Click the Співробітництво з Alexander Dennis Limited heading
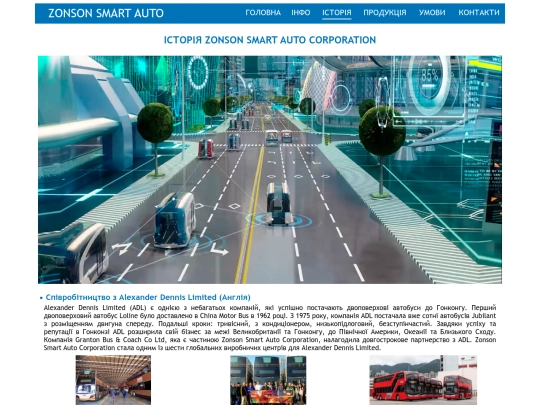Image resolution: width=540 pixels, height=405 pixels. [148, 297]
